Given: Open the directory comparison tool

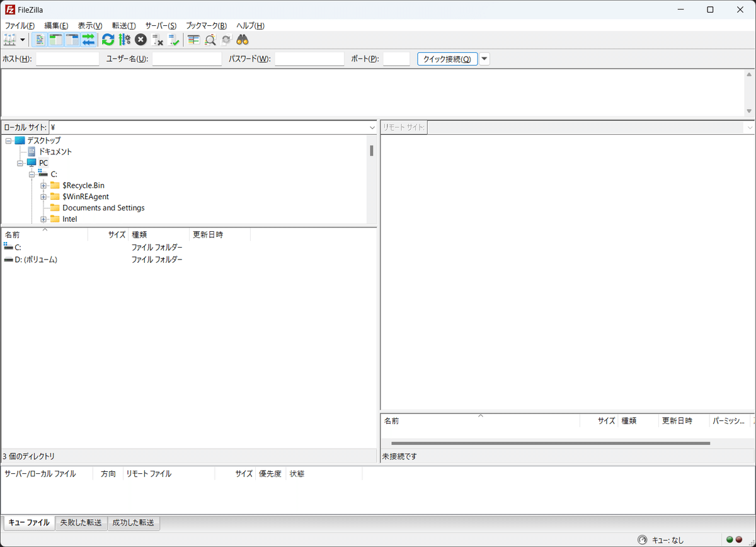Looking at the screenshot, I should tap(210, 40).
